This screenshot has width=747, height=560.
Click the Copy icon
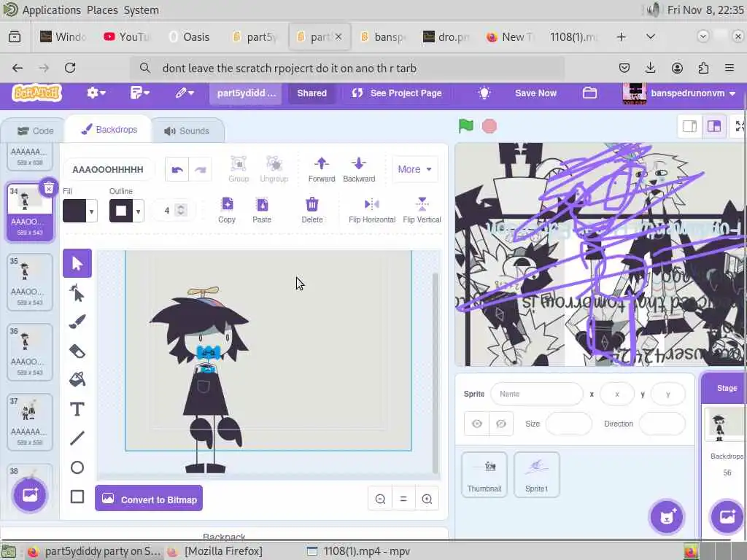point(227,210)
